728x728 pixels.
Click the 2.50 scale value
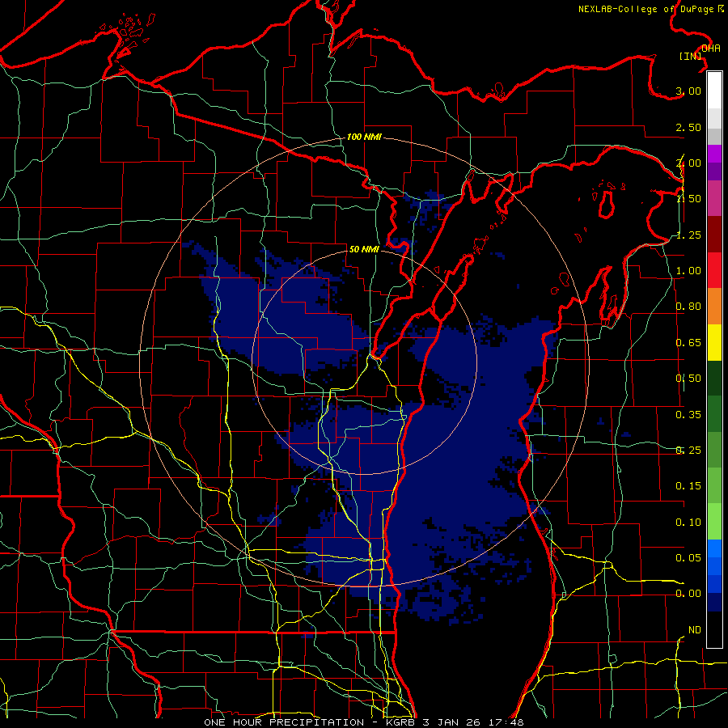[x=688, y=127]
